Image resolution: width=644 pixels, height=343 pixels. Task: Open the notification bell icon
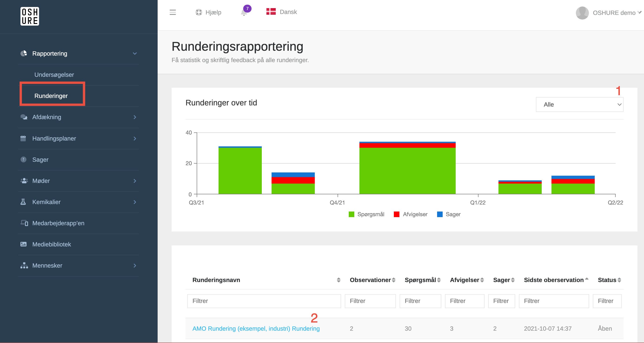pos(244,12)
